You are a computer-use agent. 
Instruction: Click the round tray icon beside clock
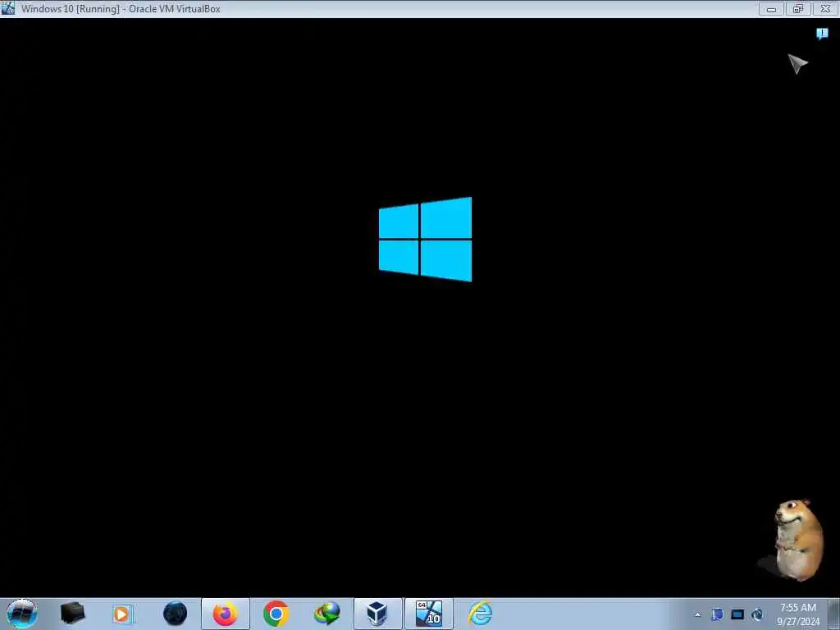point(757,614)
